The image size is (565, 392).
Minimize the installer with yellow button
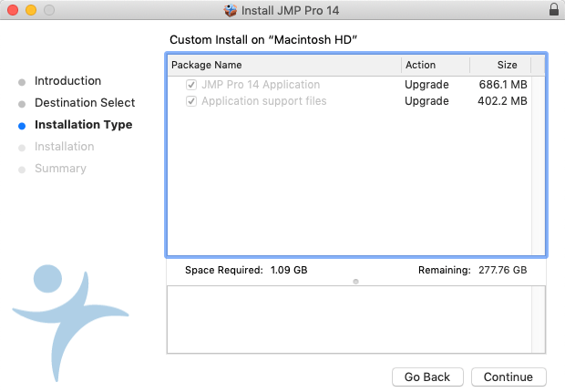click(x=31, y=10)
